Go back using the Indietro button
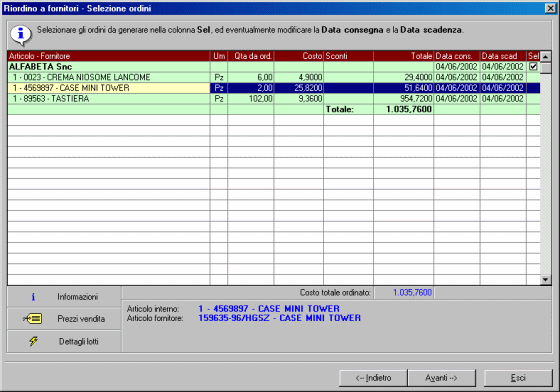 pos(373,378)
